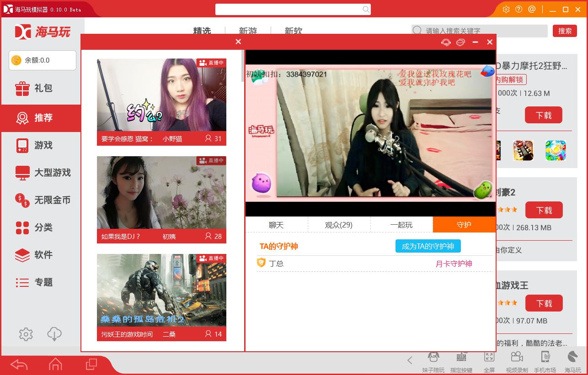Switch to the 聊天 chat tab
This screenshot has width=588, height=375.
tap(277, 225)
